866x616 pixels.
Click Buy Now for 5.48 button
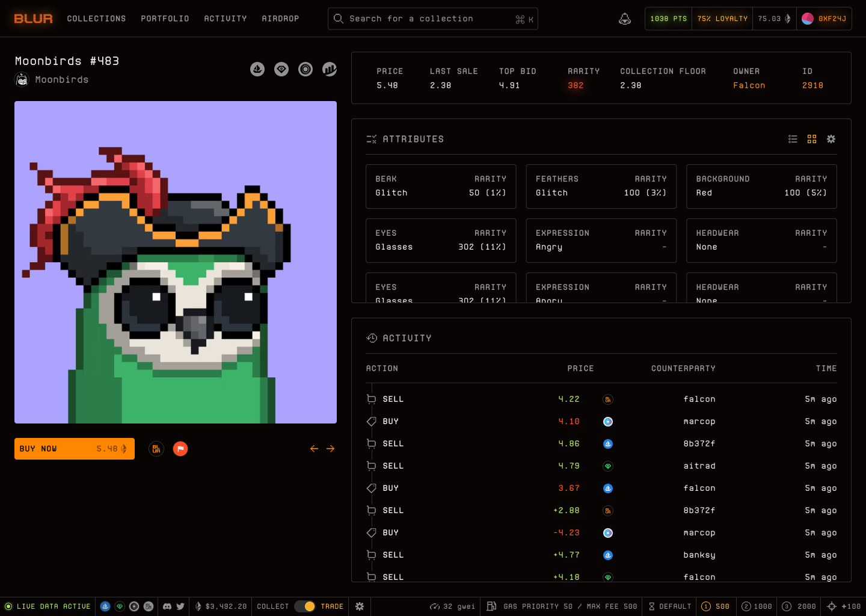tap(75, 449)
